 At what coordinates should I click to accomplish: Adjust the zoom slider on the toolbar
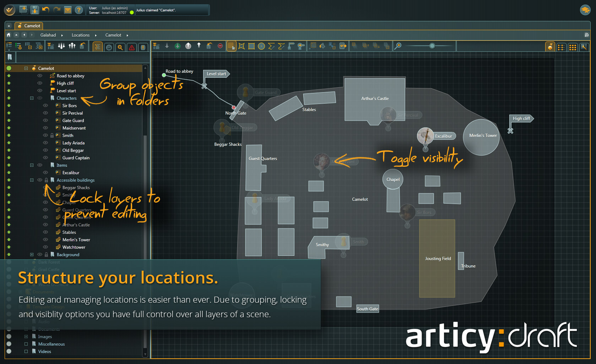tap(432, 46)
